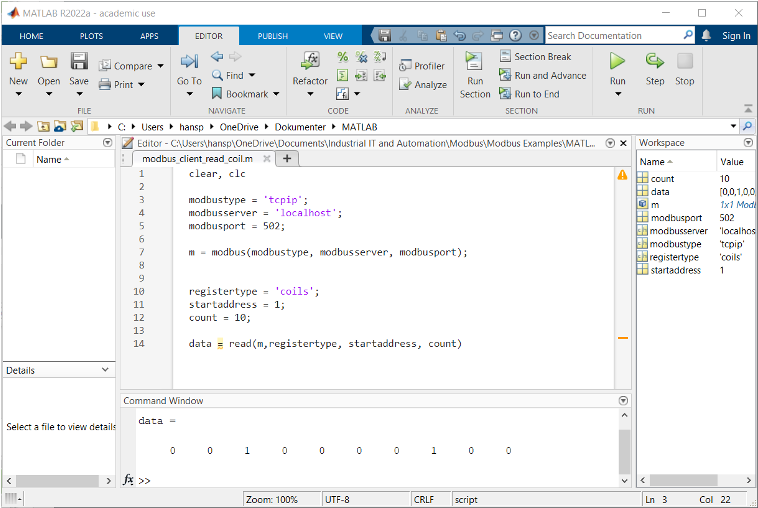The height and width of the screenshot is (508, 758).
Task: Open the dropdown arrow below Run
Action: [x=617, y=94]
